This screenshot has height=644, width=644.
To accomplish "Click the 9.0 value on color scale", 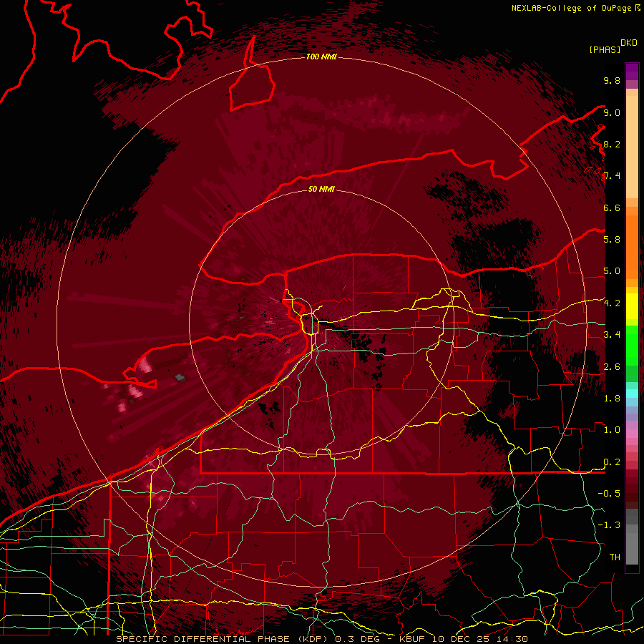I will tap(612, 112).
